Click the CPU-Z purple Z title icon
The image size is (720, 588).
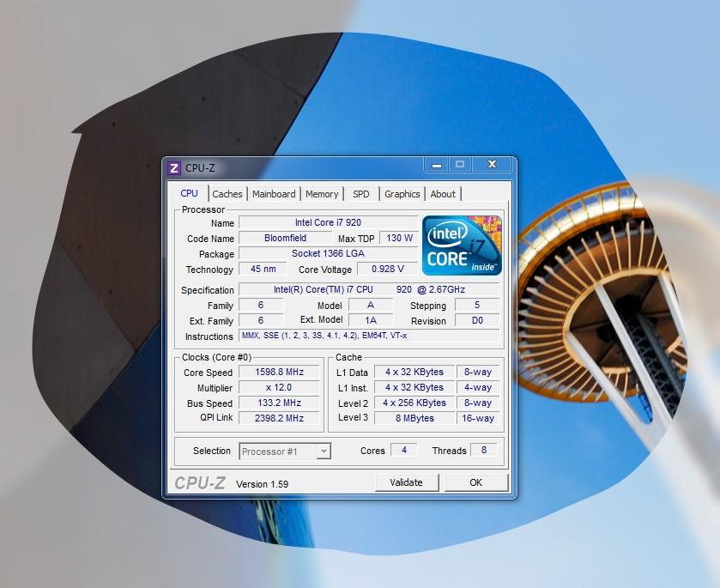click(173, 168)
